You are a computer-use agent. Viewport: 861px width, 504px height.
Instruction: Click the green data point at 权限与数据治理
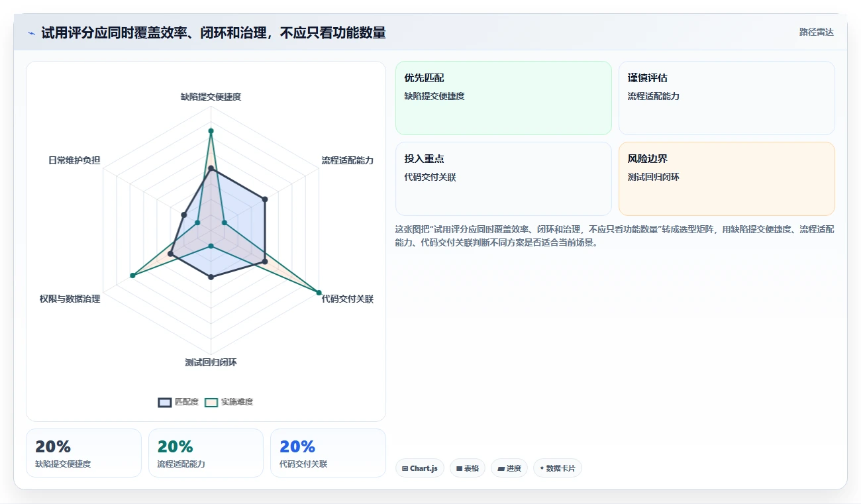(x=132, y=276)
